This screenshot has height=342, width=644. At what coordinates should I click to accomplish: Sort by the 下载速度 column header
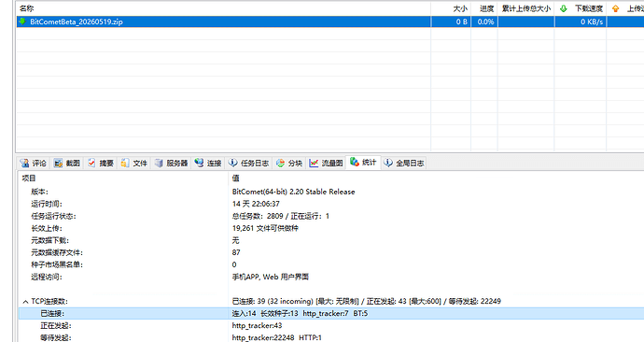pos(589,8)
